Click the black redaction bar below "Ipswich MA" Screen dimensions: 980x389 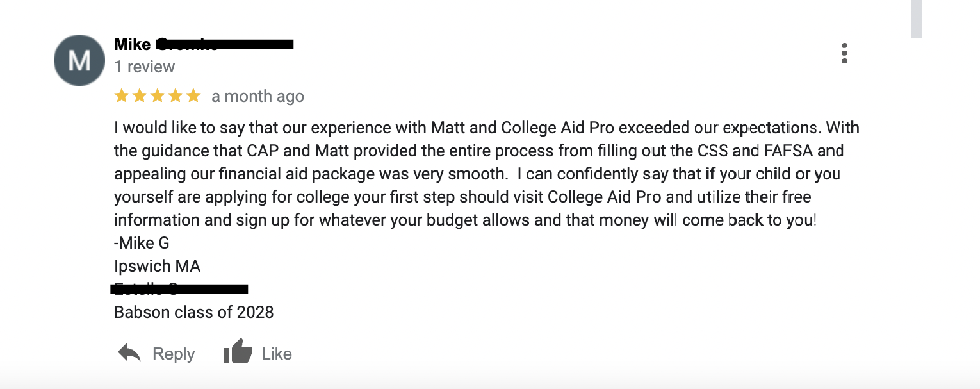pos(180,289)
